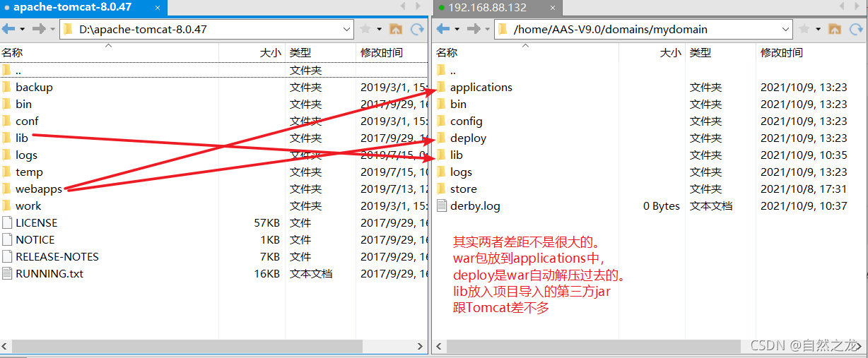Open the home folder icon in local pane
This screenshot has width=868, height=358.
[396, 30]
